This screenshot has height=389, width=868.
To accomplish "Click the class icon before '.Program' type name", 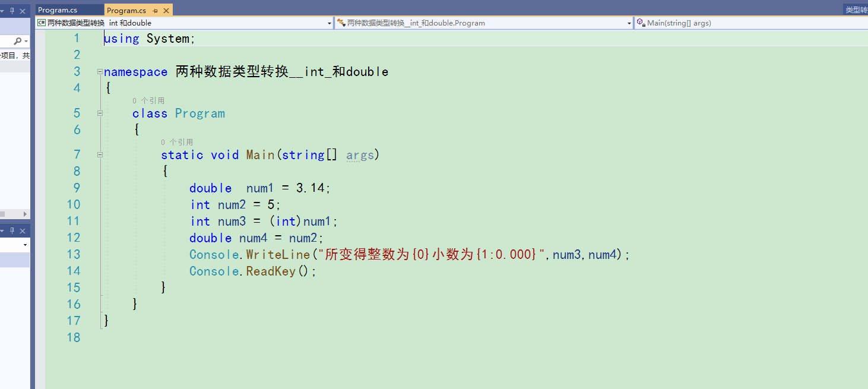I will [x=341, y=23].
